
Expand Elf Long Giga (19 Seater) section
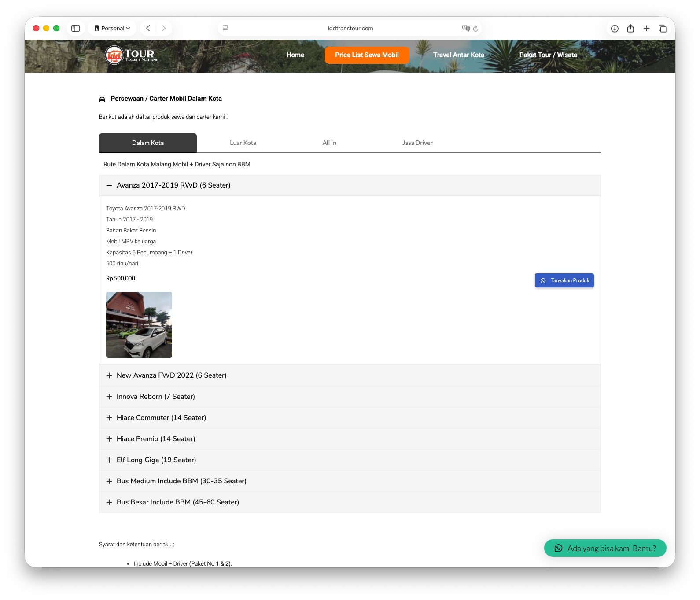[x=350, y=460]
